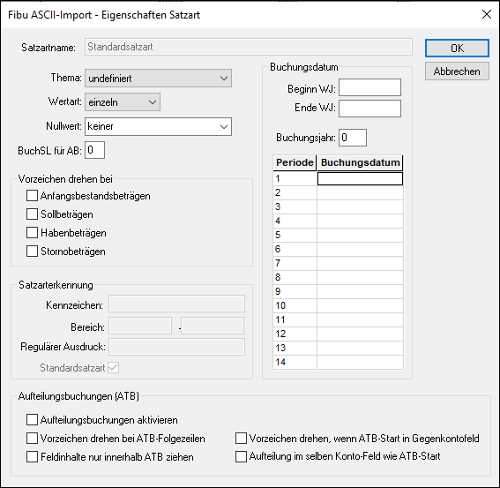Click the Periode 10 row label
The height and width of the screenshot is (488, 500).
pos(295,306)
